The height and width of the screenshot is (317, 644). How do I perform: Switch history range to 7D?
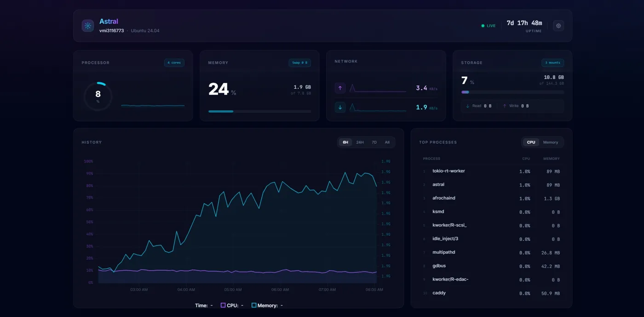pyautogui.click(x=374, y=142)
